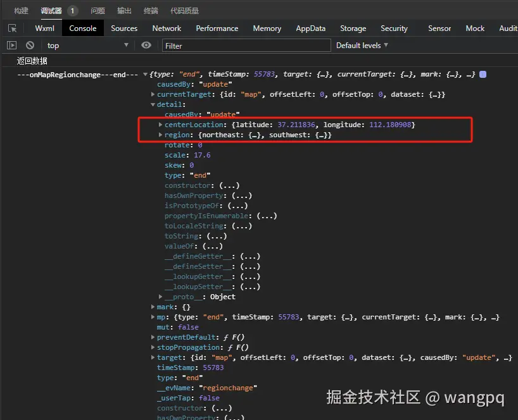Open the Sources tab
Viewport: 518px width, 420px height.
click(x=124, y=28)
